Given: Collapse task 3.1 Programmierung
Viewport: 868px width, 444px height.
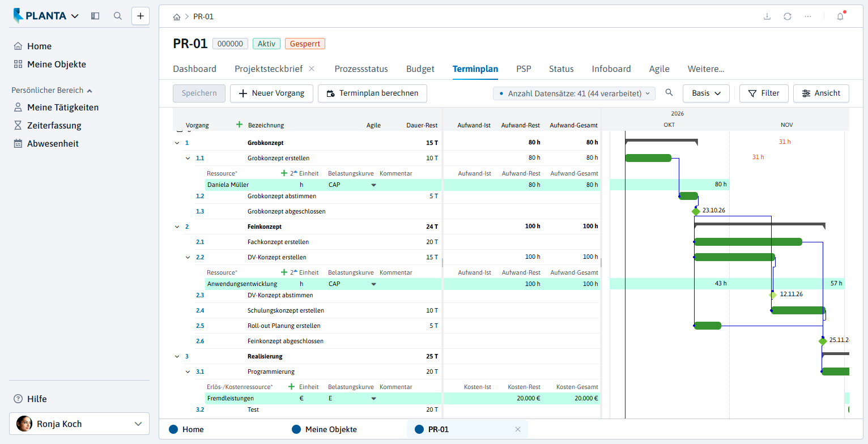Looking at the screenshot, I should [x=188, y=372].
